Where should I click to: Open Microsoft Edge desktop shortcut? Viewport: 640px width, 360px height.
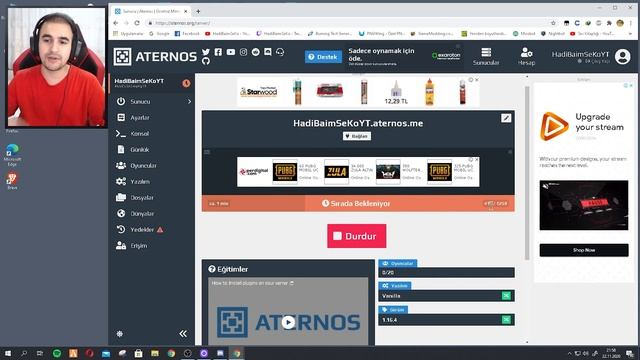[x=12, y=155]
